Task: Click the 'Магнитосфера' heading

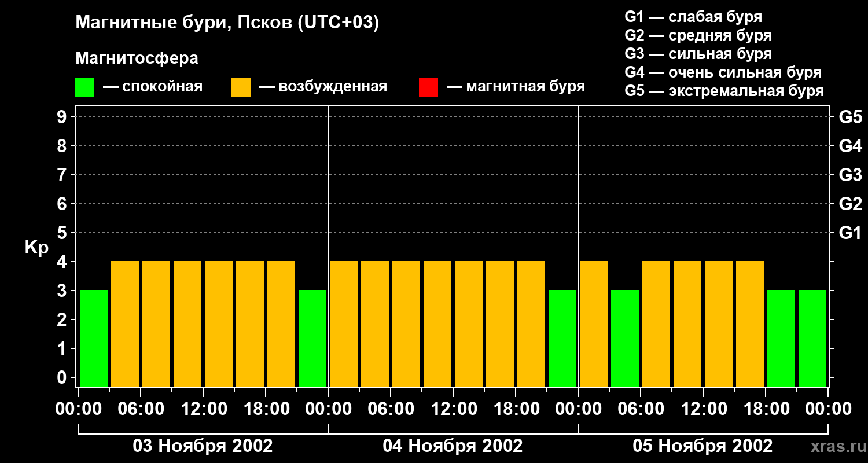Action: [x=137, y=58]
